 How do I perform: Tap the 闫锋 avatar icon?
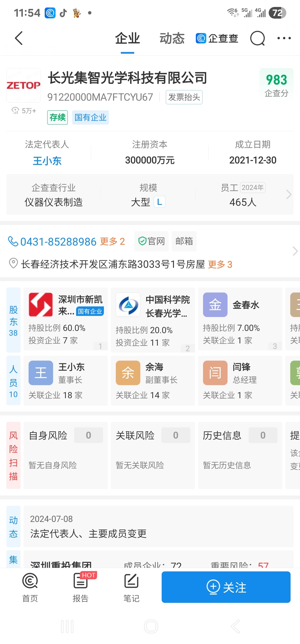coord(215,373)
